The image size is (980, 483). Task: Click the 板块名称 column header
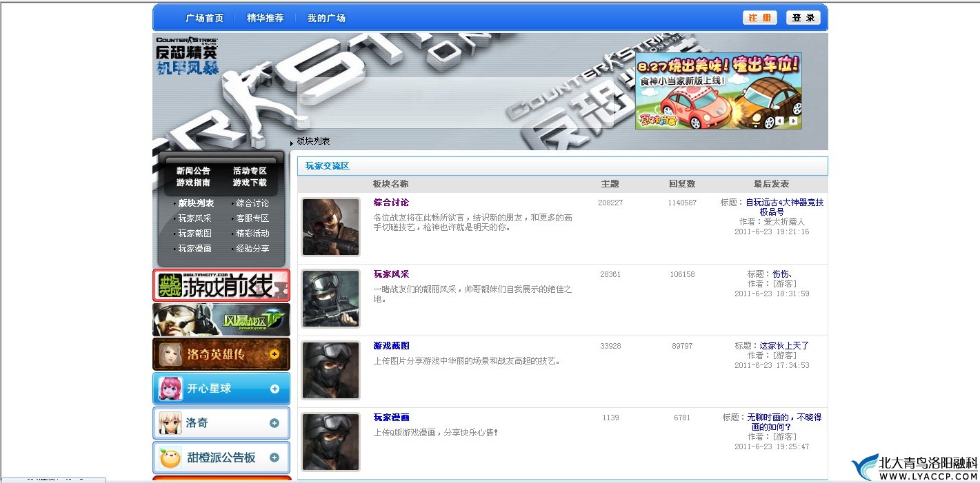[390, 184]
